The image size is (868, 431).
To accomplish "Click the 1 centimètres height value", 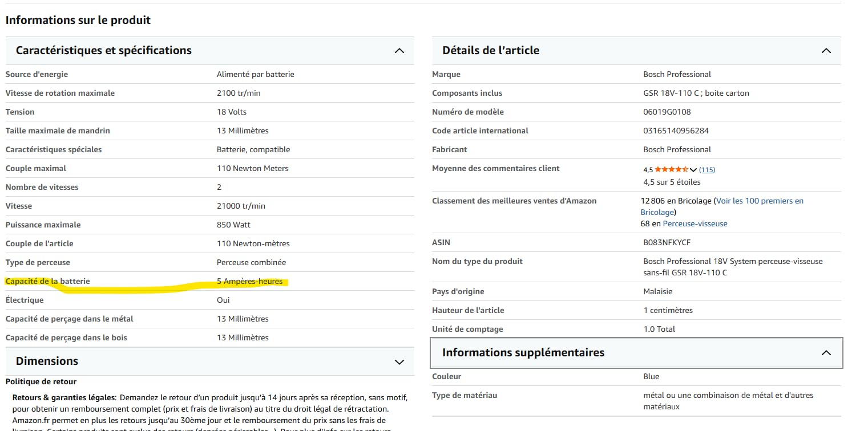I will tap(668, 311).
